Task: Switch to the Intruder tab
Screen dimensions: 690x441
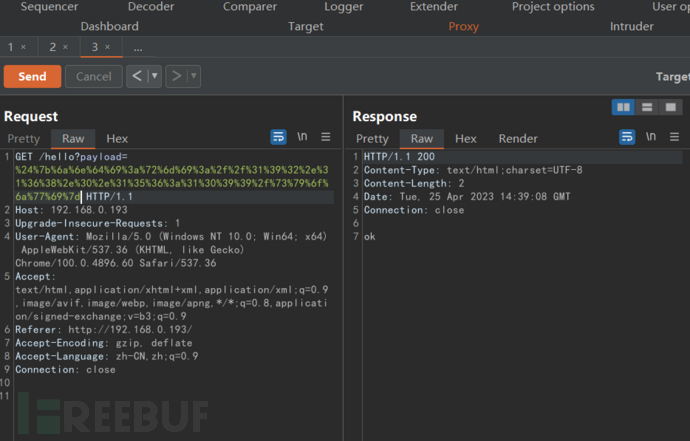Action: pyautogui.click(x=631, y=26)
